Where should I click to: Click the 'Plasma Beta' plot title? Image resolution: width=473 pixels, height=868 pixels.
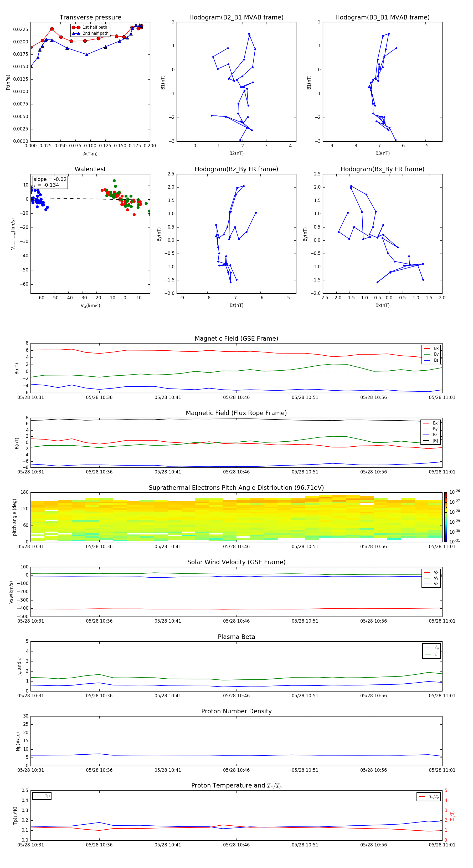(236, 637)
